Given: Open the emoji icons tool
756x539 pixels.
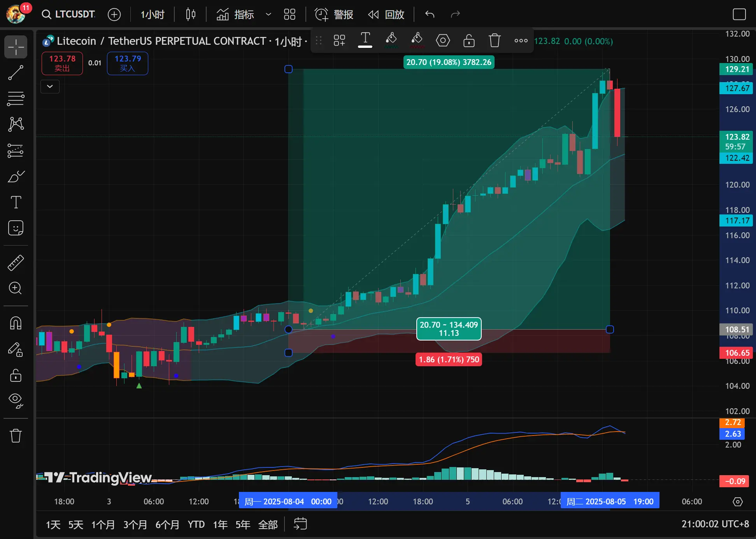Looking at the screenshot, I should coord(16,228).
